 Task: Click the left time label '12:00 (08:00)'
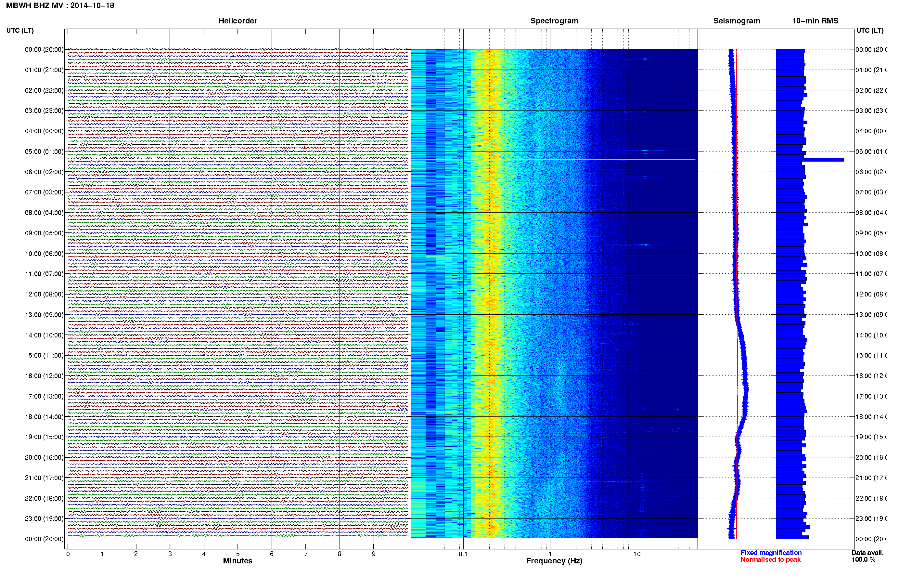point(44,294)
